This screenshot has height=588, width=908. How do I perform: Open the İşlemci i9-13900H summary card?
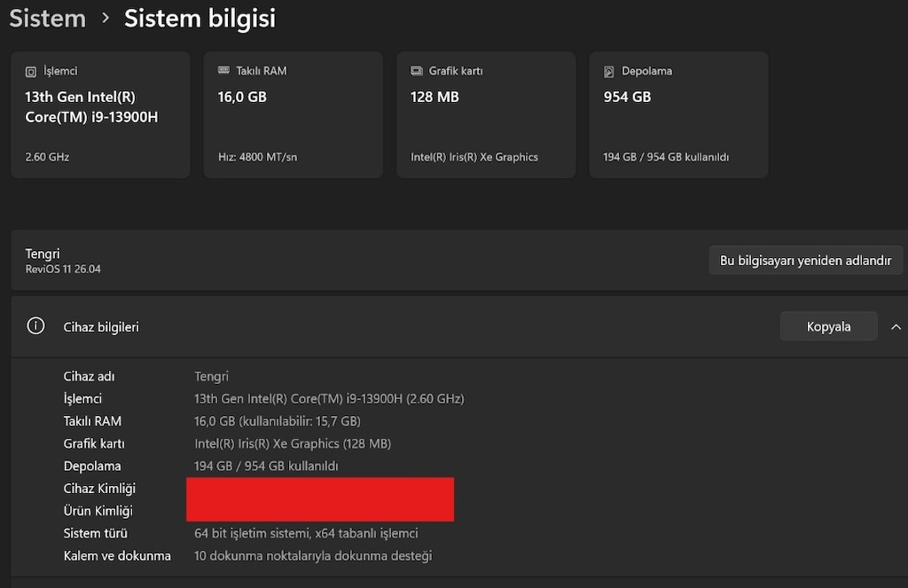(101, 114)
